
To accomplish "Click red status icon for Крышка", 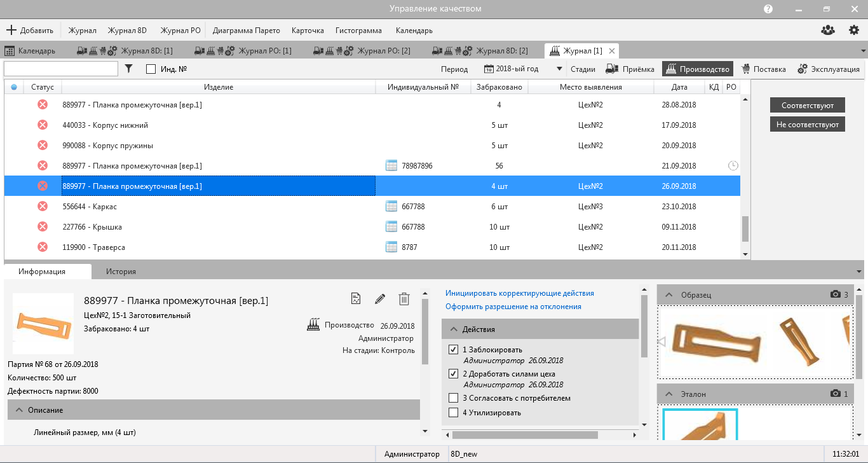I will [x=43, y=226].
